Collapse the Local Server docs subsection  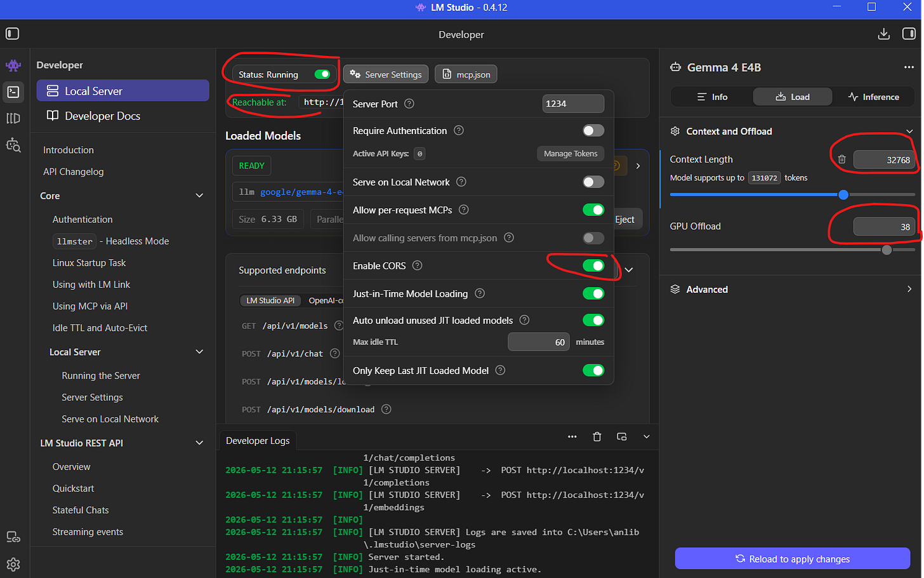coord(199,352)
